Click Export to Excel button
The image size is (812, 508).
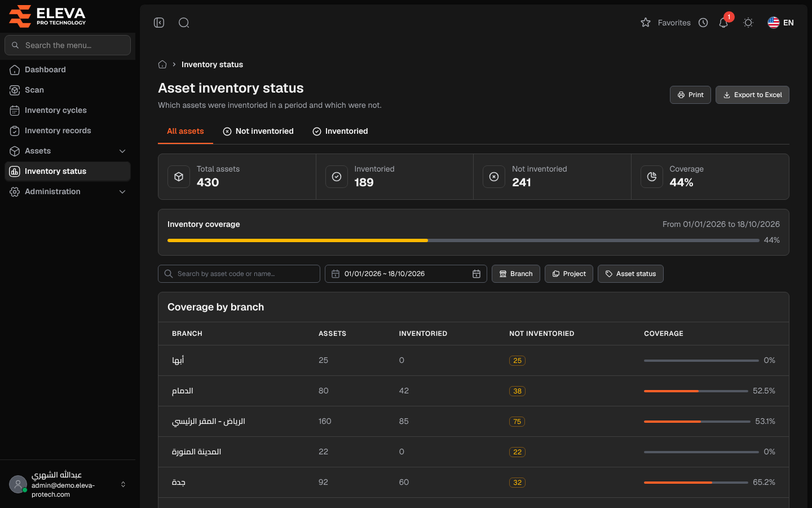752,95
